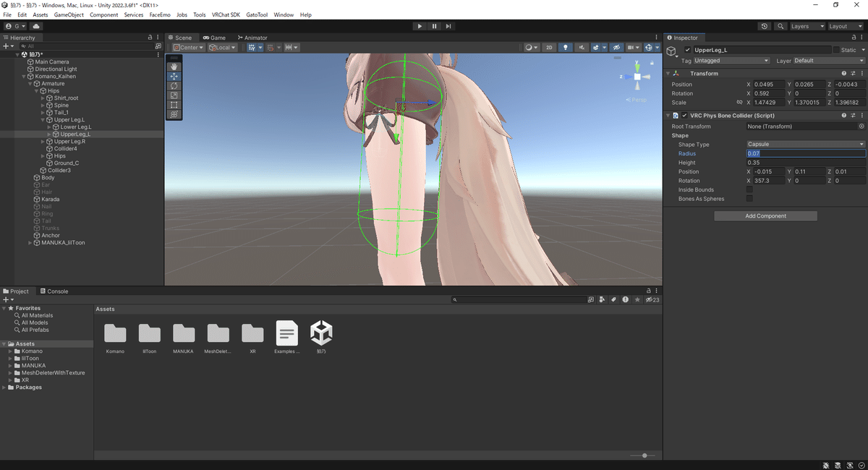868x470 pixels.
Task: Toggle constrained proportions link on Scale
Action: click(x=739, y=103)
